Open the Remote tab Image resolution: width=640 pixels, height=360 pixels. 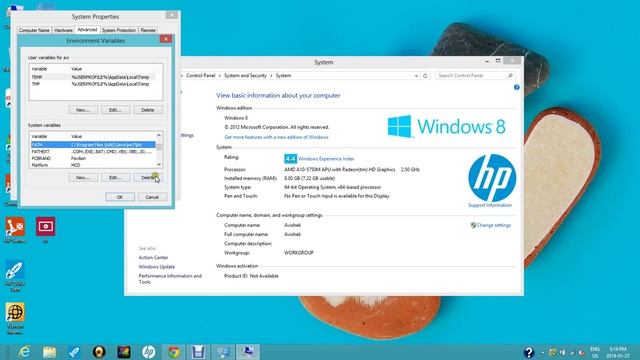(148, 30)
